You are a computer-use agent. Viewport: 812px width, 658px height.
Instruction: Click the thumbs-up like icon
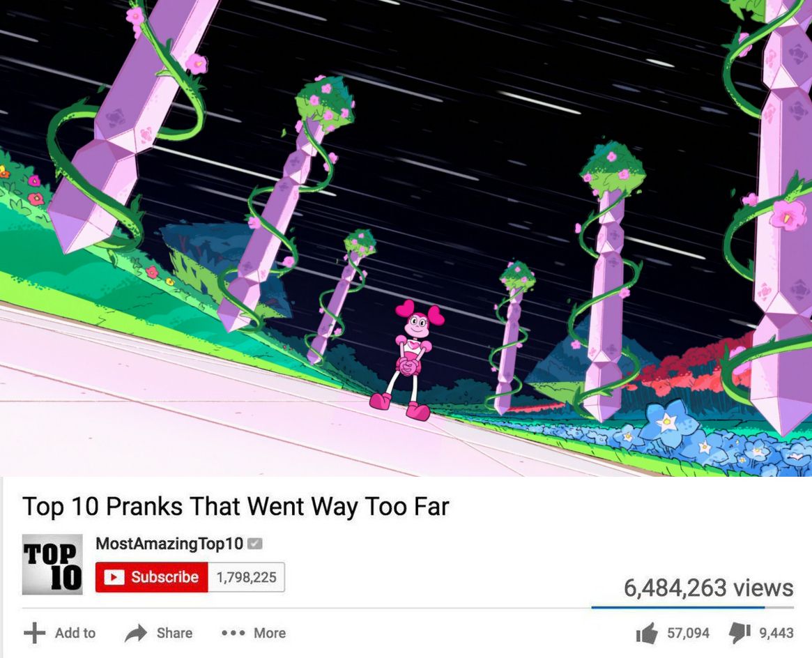click(x=647, y=633)
